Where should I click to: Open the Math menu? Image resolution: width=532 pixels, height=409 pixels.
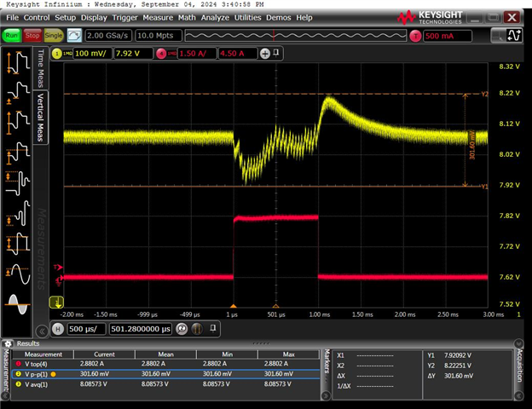[x=187, y=18]
